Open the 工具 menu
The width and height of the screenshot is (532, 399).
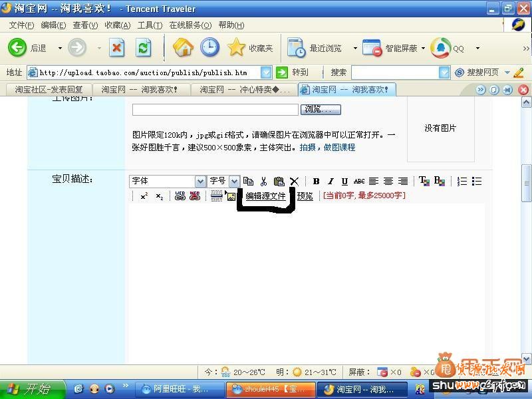click(x=150, y=25)
